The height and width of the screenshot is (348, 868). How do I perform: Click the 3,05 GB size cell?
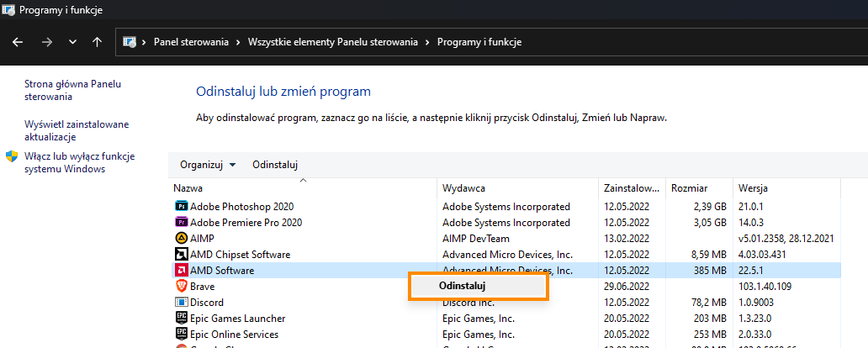tap(708, 223)
